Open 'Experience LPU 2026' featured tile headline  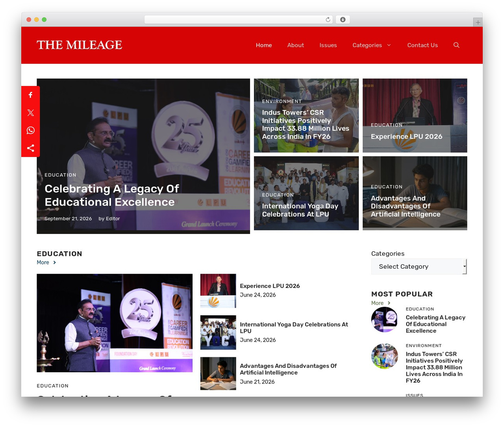(x=406, y=137)
